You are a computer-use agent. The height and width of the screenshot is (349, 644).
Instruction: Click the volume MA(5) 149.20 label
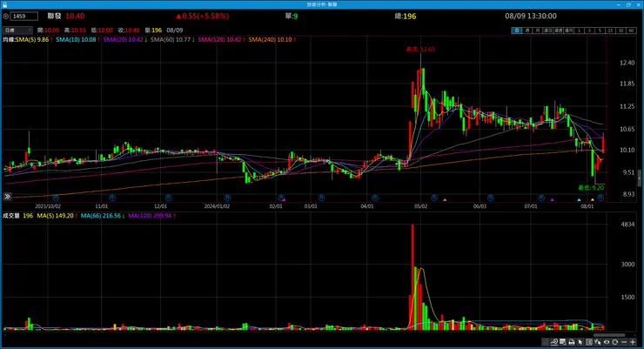tap(56, 216)
